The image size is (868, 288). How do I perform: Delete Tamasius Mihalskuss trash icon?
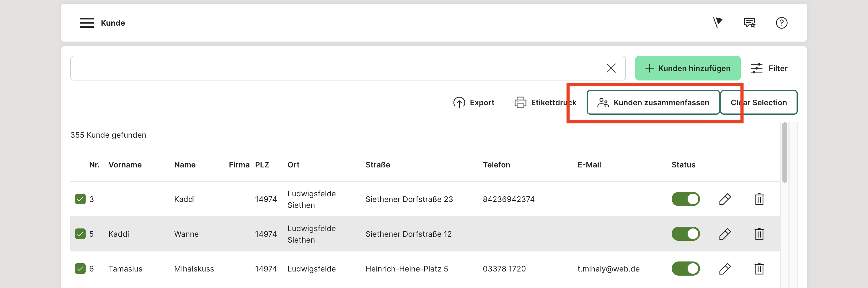click(x=759, y=269)
